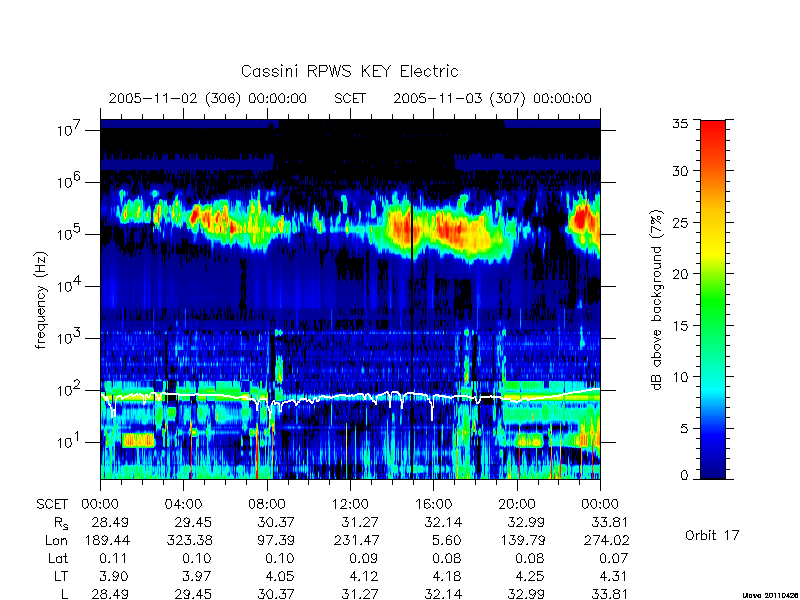Click the "dB above background (7%)" label
Screen dimensions: 800x600
click(x=656, y=300)
